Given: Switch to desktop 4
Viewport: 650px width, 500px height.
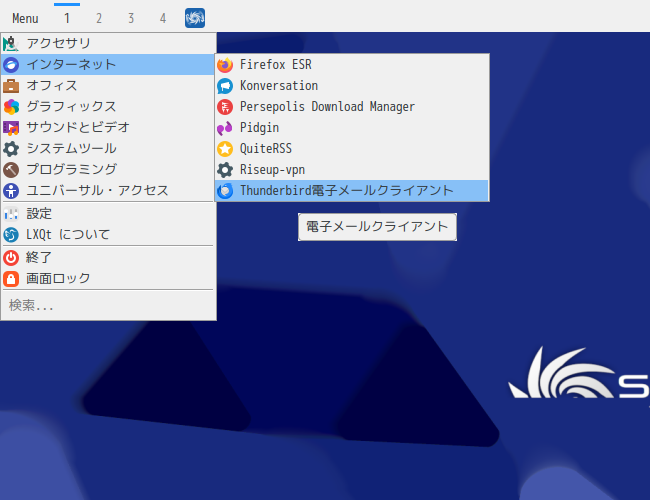Looking at the screenshot, I should [x=163, y=18].
